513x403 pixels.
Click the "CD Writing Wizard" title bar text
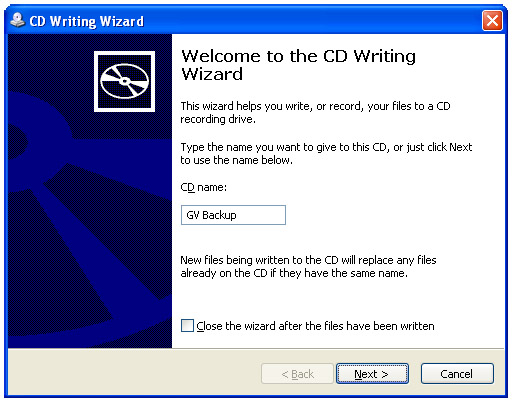point(87,21)
